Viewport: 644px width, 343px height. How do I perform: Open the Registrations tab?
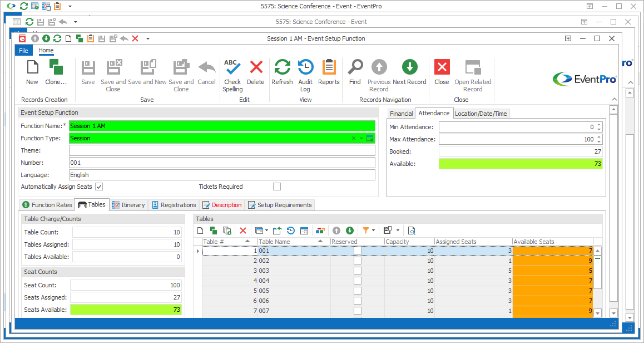point(174,205)
